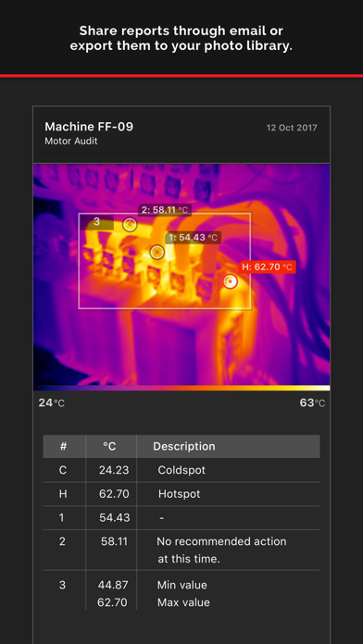The width and height of the screenshot is (363, 644).
Task: Click the '1: 54.43 °C' spot label
Action: (x=193, y=238)
